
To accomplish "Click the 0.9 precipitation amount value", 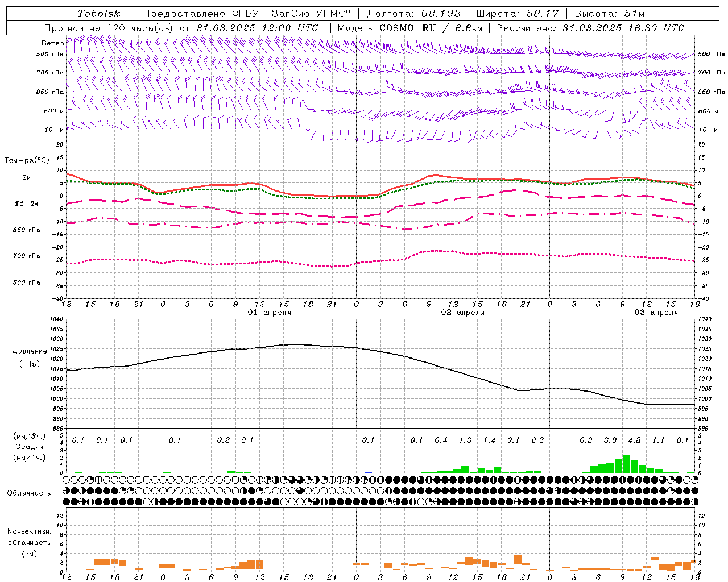I will coord(586,440).
